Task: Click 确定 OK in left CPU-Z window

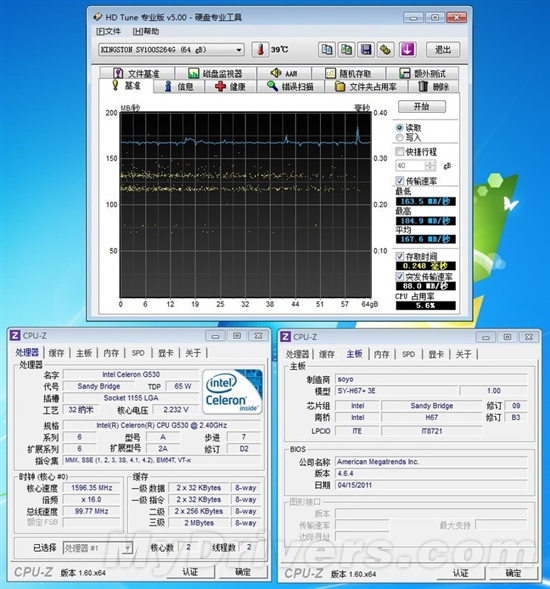Action: (243, 572)
